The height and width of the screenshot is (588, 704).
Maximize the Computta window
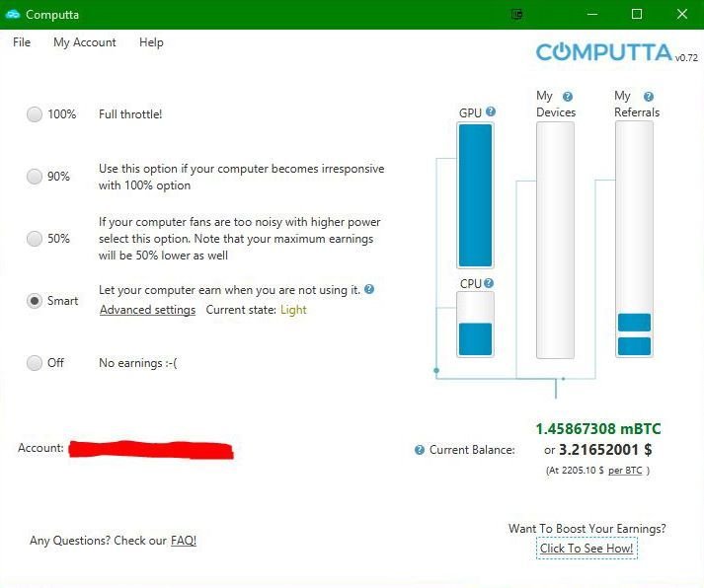[x=637, y=15]
